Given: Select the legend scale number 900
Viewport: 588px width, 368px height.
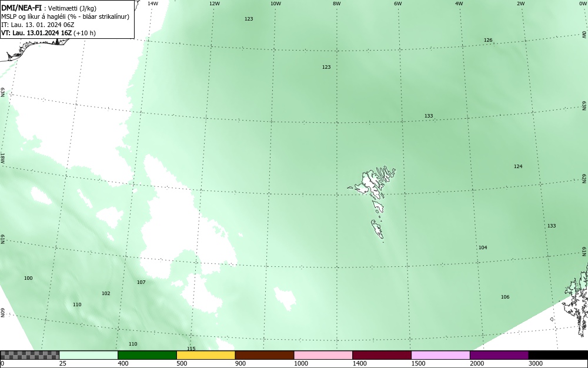Looking at the screenshot, I should coord(240,363).
